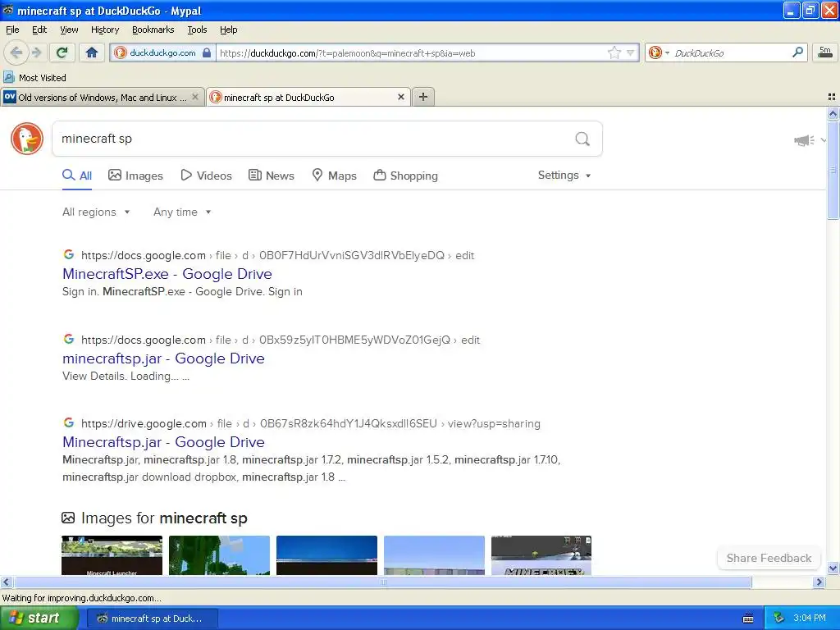This screenshot has width=840, height=630.
Task: Click the 5m toolbar button
Action: click(x=825, y=52)
